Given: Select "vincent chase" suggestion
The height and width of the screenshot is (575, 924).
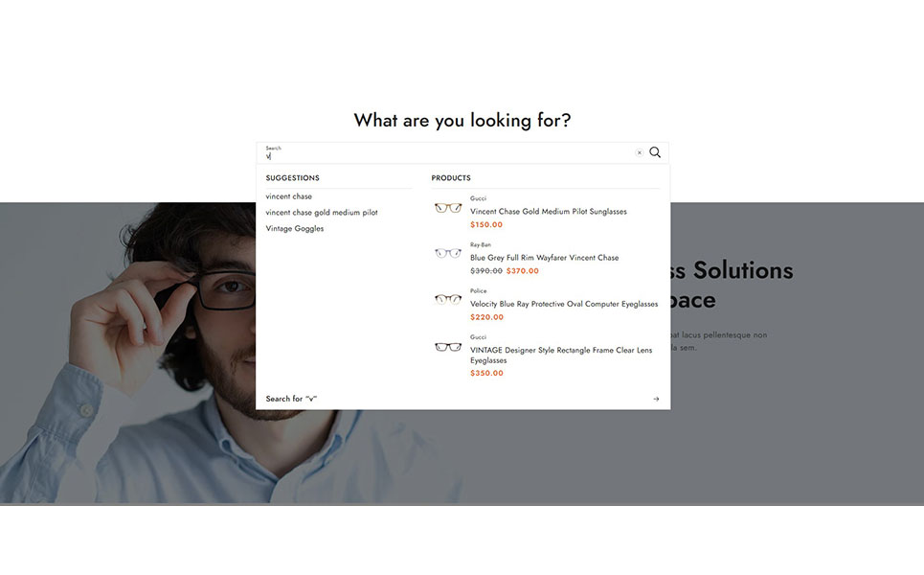Looking at the screenshot, I should (x=289, y=196).
